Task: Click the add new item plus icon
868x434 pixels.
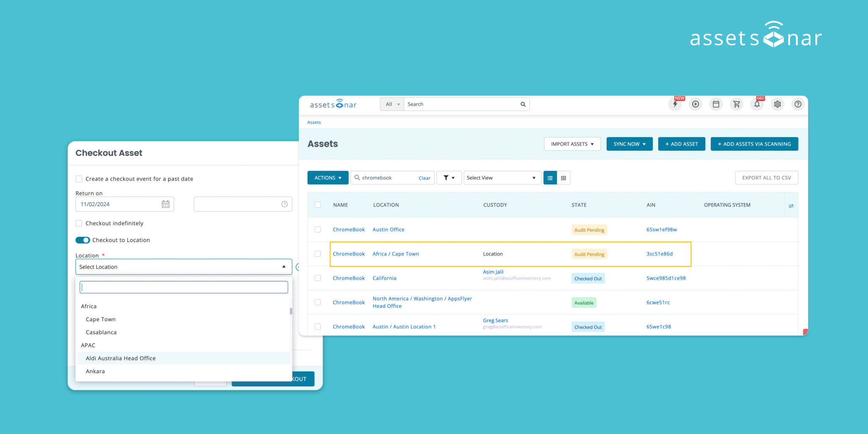Action: point(696,104)
